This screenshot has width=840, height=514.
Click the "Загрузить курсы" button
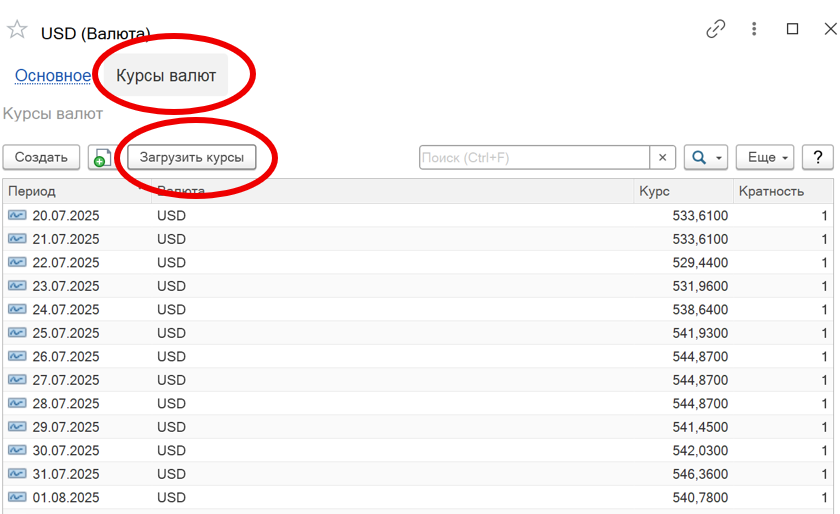192,158
